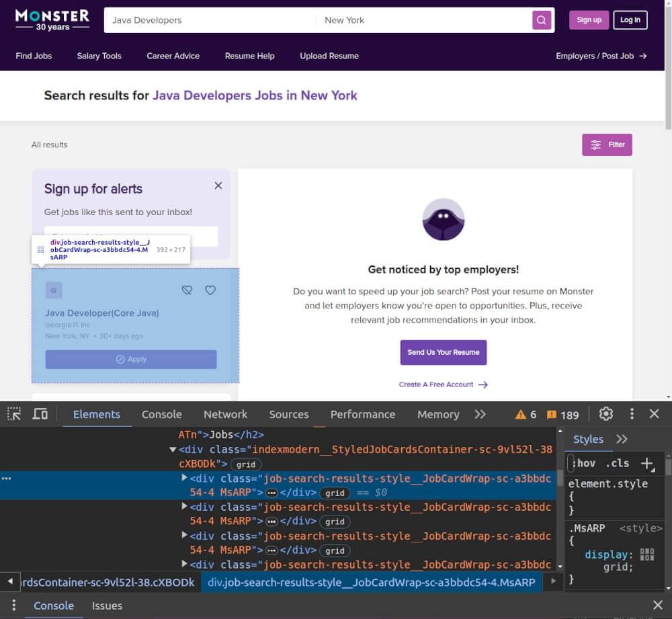Viewport: 672px width, 619px height.
Task: Toggle the device emulation toolbar in DevTools
Action: point(40,414)
